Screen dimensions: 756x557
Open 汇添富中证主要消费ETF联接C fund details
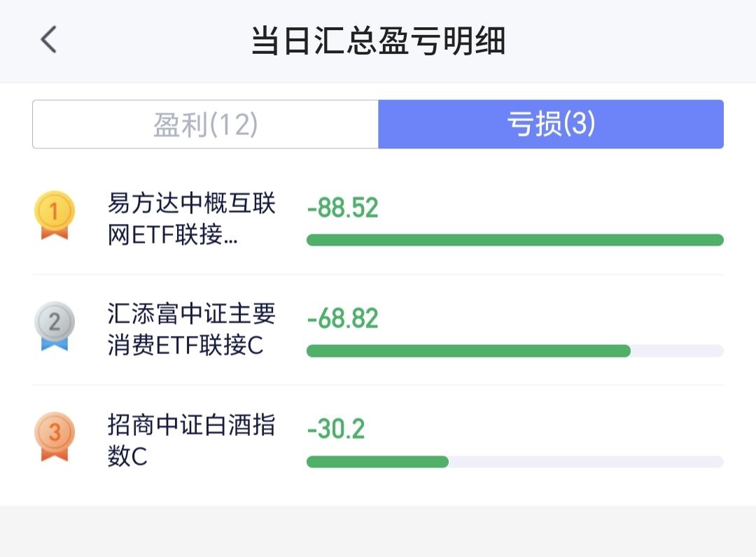(191, 330)
